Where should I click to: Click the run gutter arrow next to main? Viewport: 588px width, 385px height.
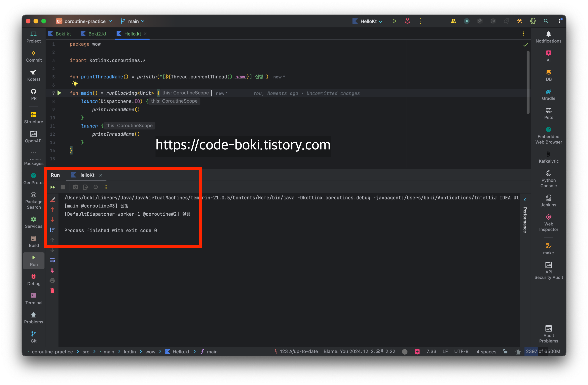(x=59, y=93)
